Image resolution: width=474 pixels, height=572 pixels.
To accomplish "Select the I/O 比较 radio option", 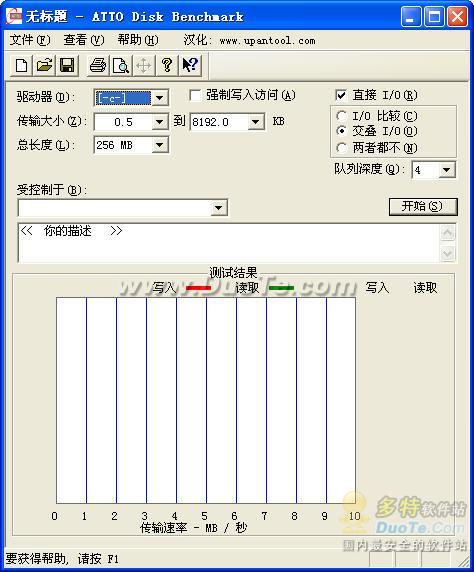I will pyautogui.click(x=341, y=116).
